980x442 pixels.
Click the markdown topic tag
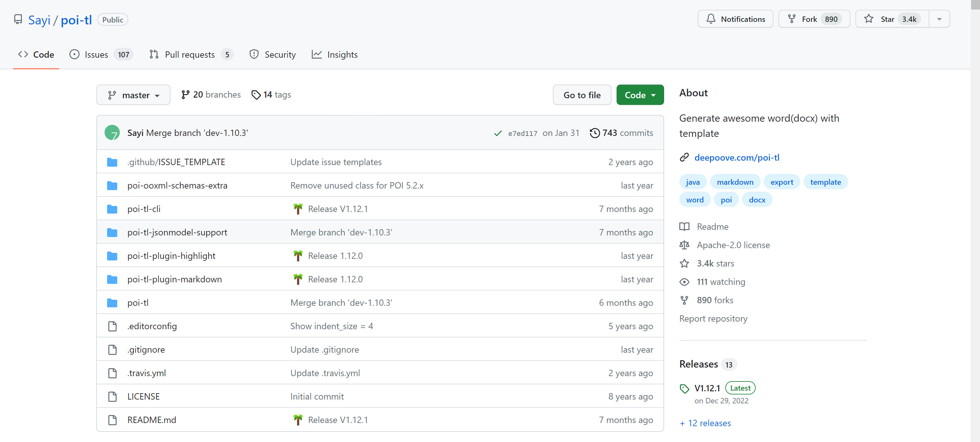coord(735,182)
